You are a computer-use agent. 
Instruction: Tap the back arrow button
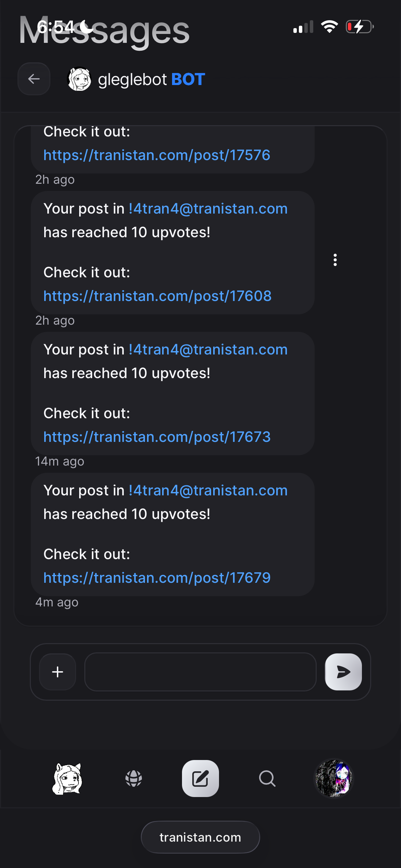click(x=34, y=79)
